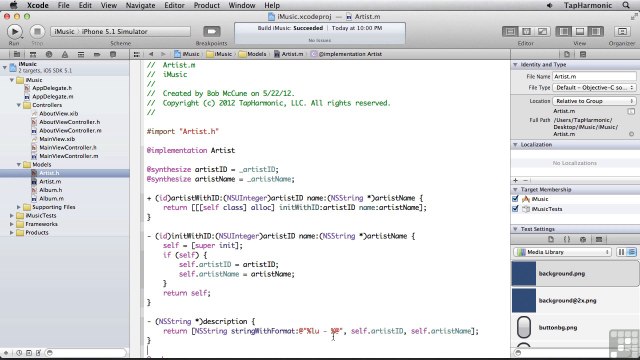This screenshot has height=360, width=640.
Task: Open the related files jump bar menu
Action: pos(136,54)
